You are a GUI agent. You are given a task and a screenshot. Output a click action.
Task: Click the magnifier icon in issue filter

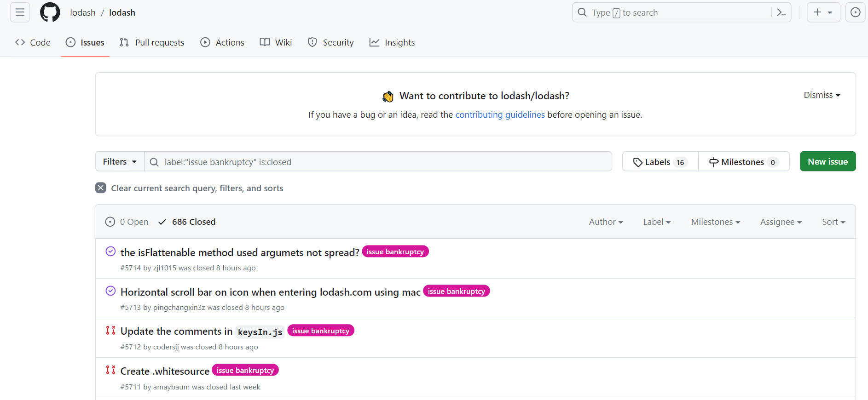(x=154, y=162)
